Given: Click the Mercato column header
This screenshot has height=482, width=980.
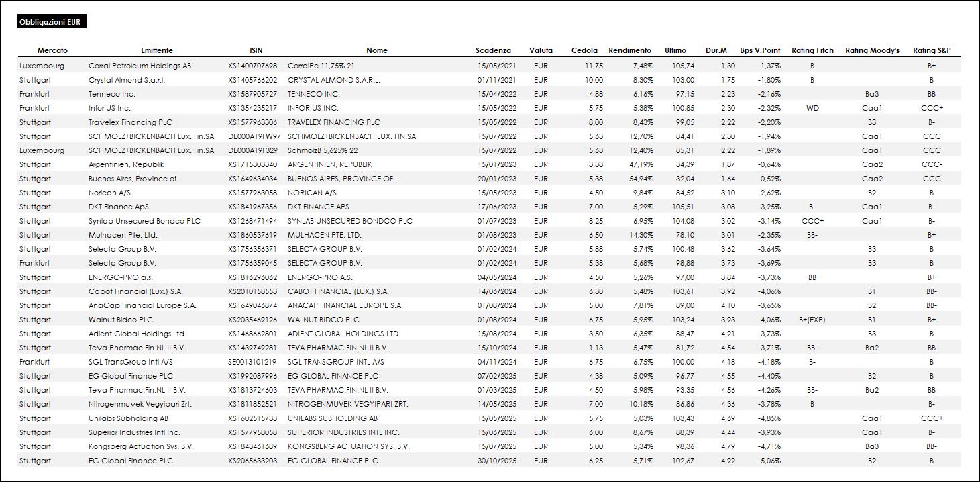Looking at the screenshot, I should tap(52, 50).
